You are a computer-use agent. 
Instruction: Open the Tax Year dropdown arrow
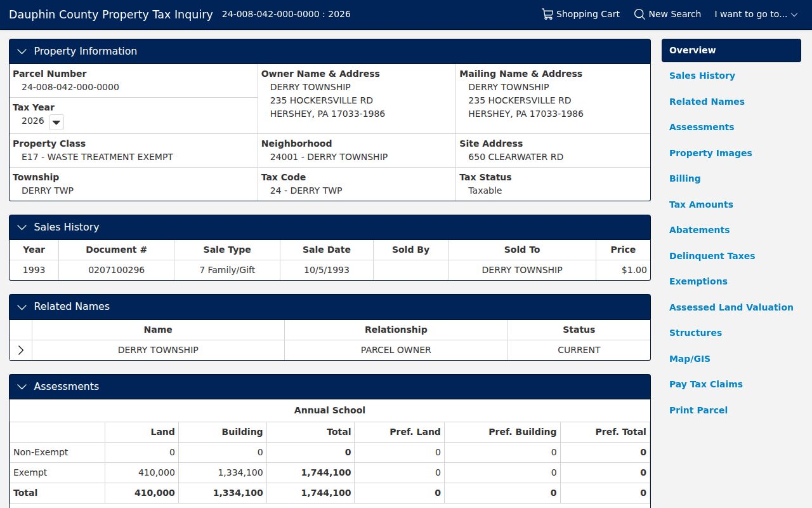pyautogui.click(x=56, y=122)
